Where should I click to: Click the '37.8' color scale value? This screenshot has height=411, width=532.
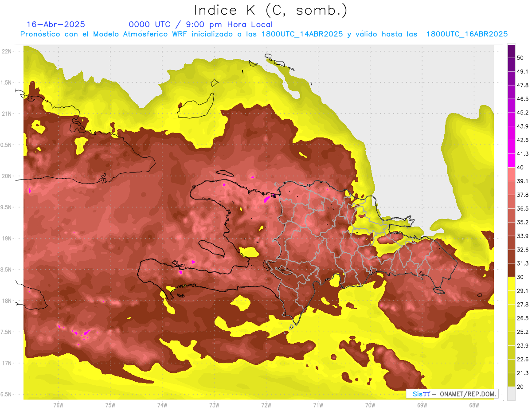pyautogui.click(x=523, y=195)
